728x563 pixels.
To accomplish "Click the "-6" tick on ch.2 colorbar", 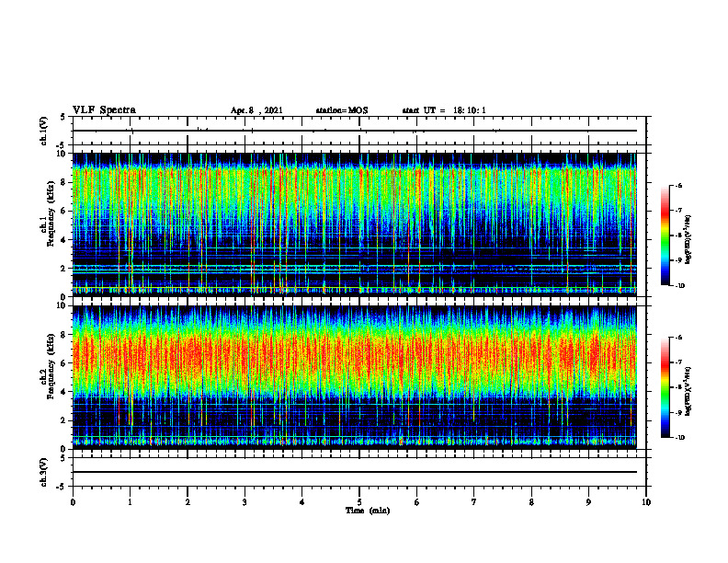I will 678,338.
